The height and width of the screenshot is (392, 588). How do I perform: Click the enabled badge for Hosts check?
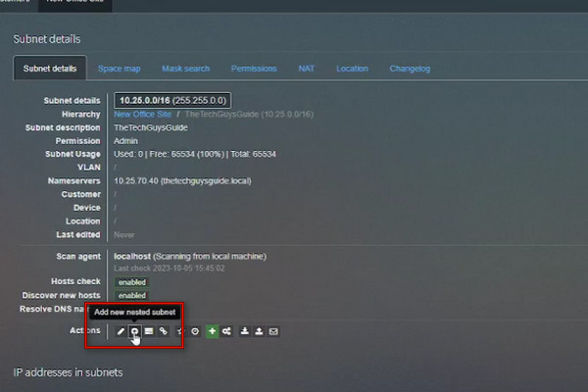click(x=132, y=282)
